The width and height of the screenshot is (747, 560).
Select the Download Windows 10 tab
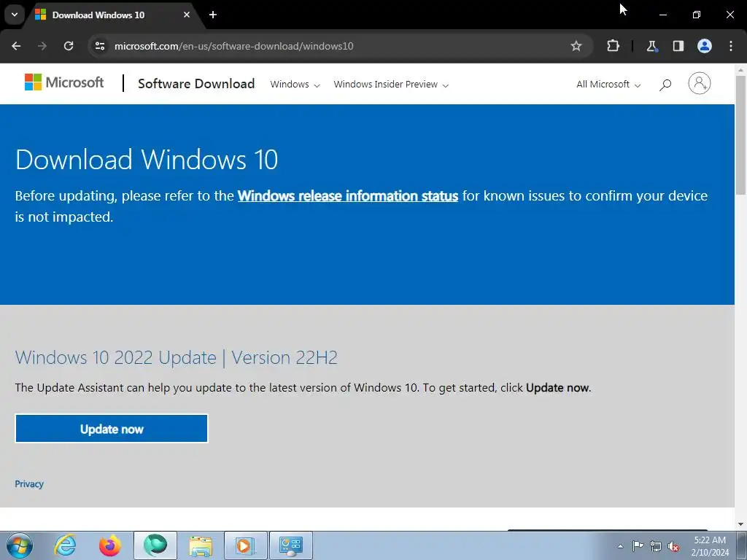(x=113, y=15)
